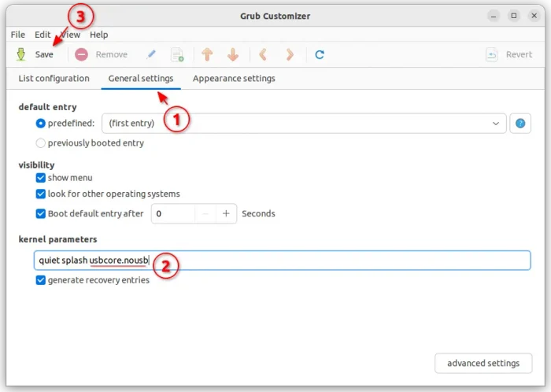Uncheck the show menu checkbox

pyautogui.click(x=41, y=178)
